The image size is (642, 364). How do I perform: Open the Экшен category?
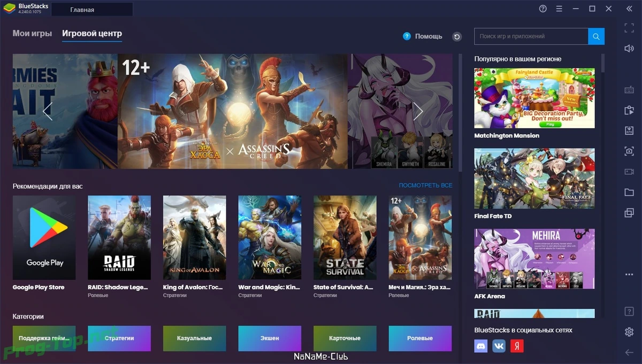270,338
